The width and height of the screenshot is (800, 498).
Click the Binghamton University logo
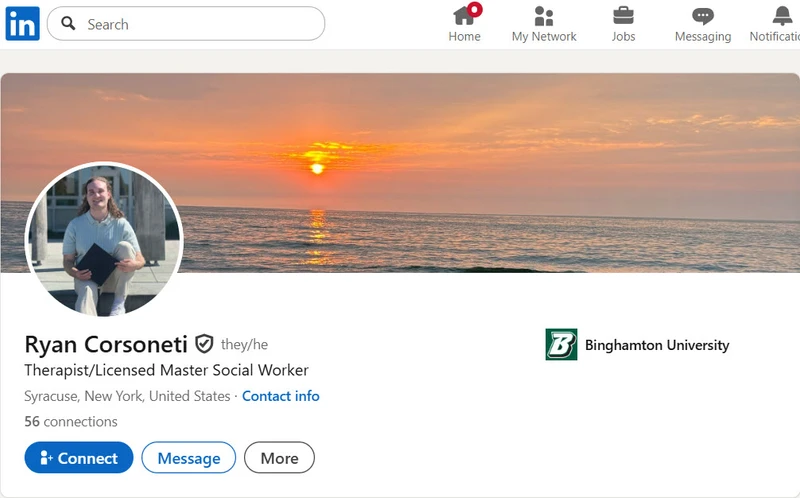(x=561, y=344)
